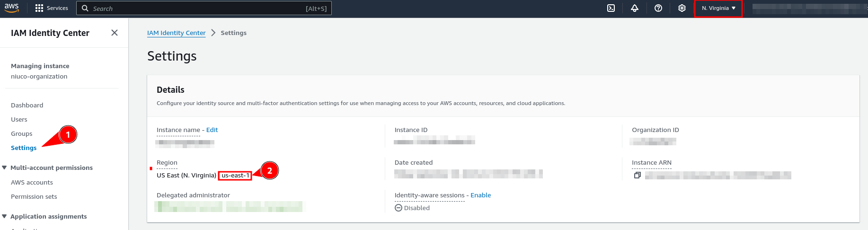Click the Disabled status text

[417, 208]
